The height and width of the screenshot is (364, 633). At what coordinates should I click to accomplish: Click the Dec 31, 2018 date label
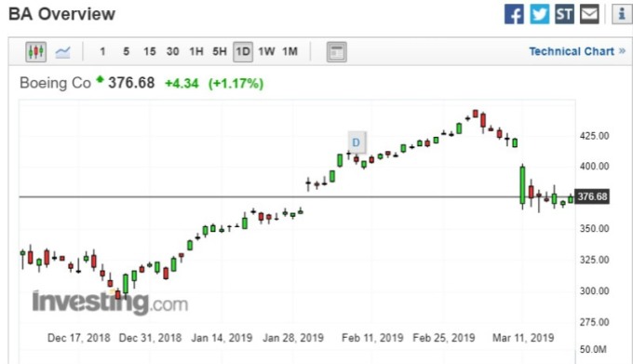click(150, 338)
